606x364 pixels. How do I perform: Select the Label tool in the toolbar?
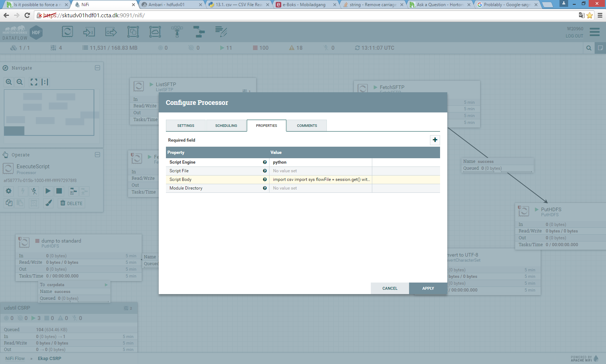click(x=221, y=32)
